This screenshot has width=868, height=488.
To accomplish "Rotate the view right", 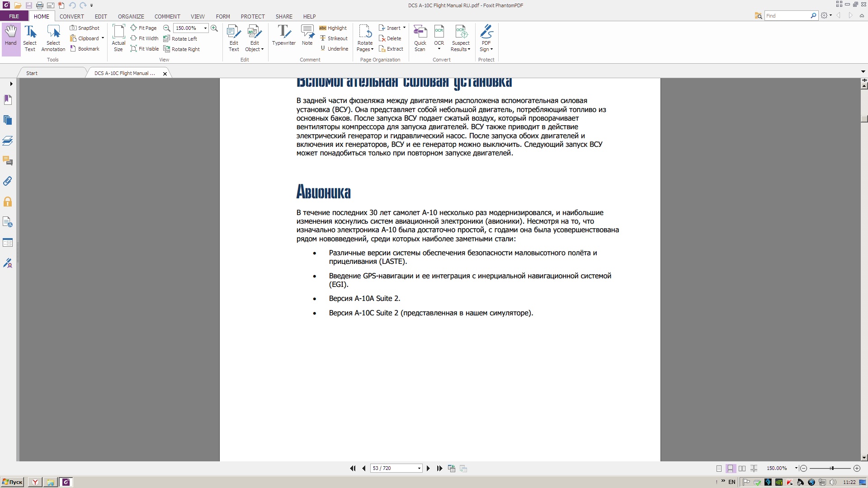I will [x=181, y=49].
